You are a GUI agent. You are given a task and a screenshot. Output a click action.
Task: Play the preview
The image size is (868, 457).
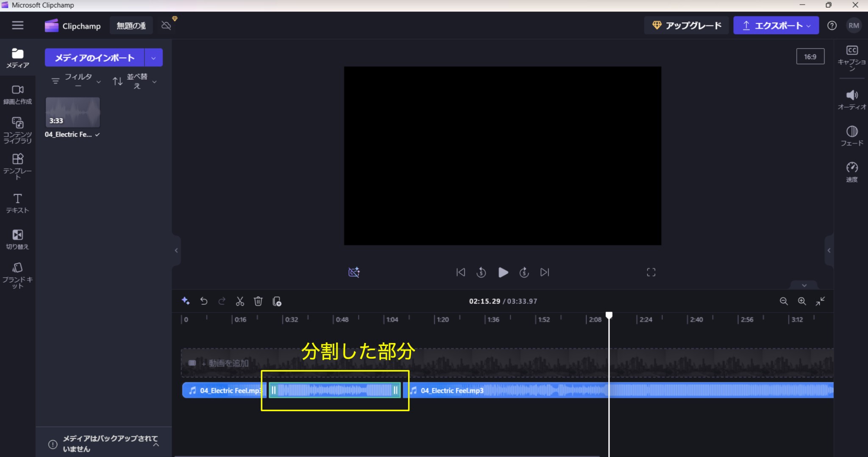(x=503, y=272)
